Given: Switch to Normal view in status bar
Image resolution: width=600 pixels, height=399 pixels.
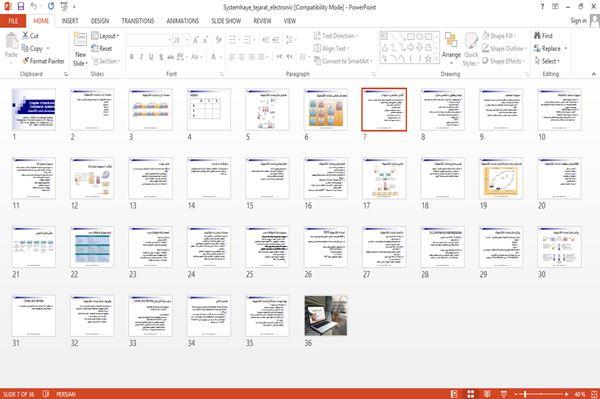Looking at the screenshot, I should (454, 394).
